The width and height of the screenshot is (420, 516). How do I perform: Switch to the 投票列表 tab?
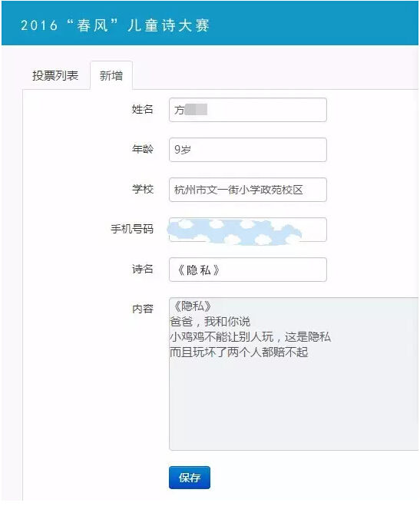click(x=55, y=76)
